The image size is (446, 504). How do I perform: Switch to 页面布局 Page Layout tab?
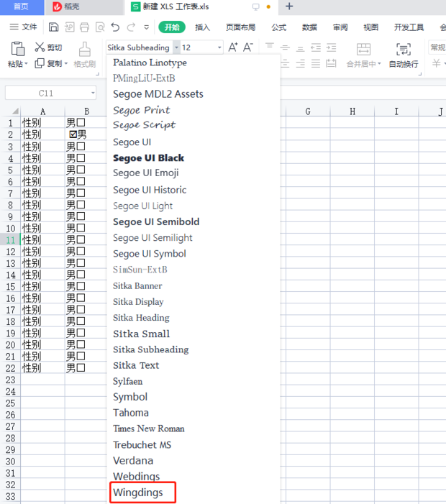240,27
